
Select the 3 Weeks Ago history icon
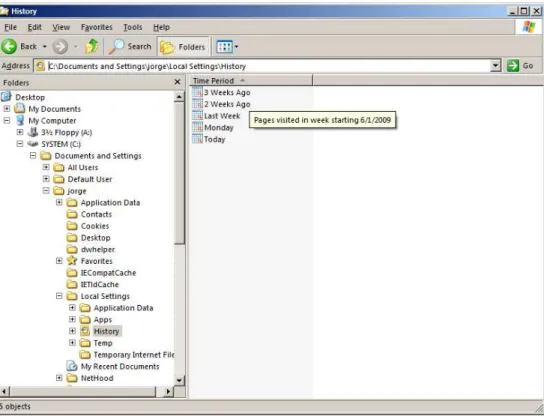[x=197, y=92]
